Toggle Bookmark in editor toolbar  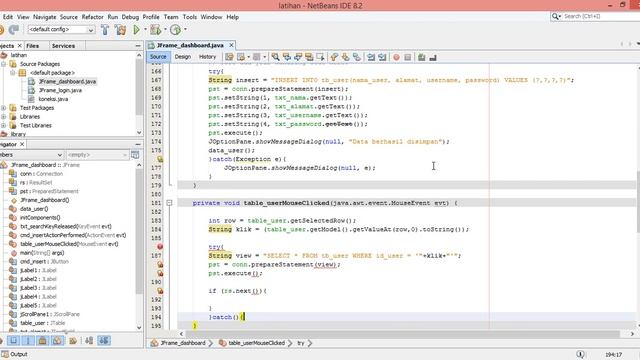tap(357, 57)
